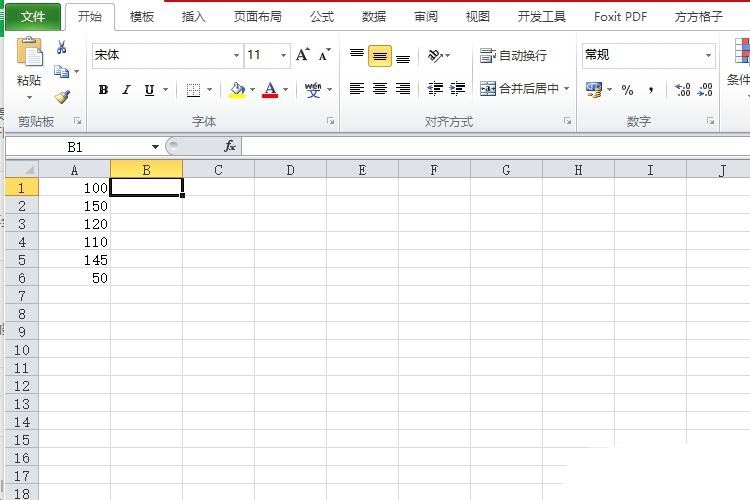The width and height of the screenshot is (750, 500).
Task: Select cell A6 containing 50
Action: tap(75, 278)
